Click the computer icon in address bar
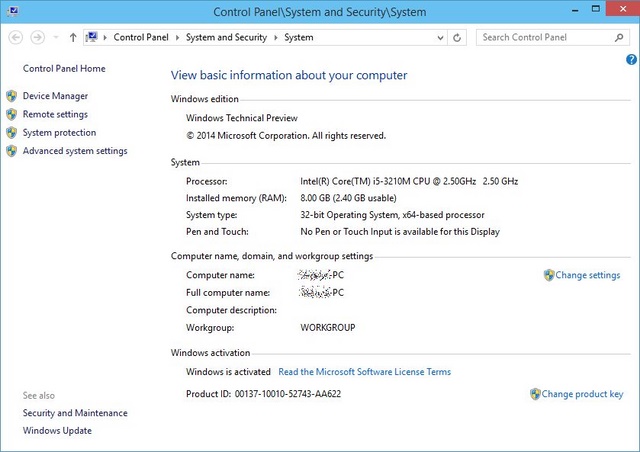The width and height of the screenshot is (640, 452). coord(91,37)
